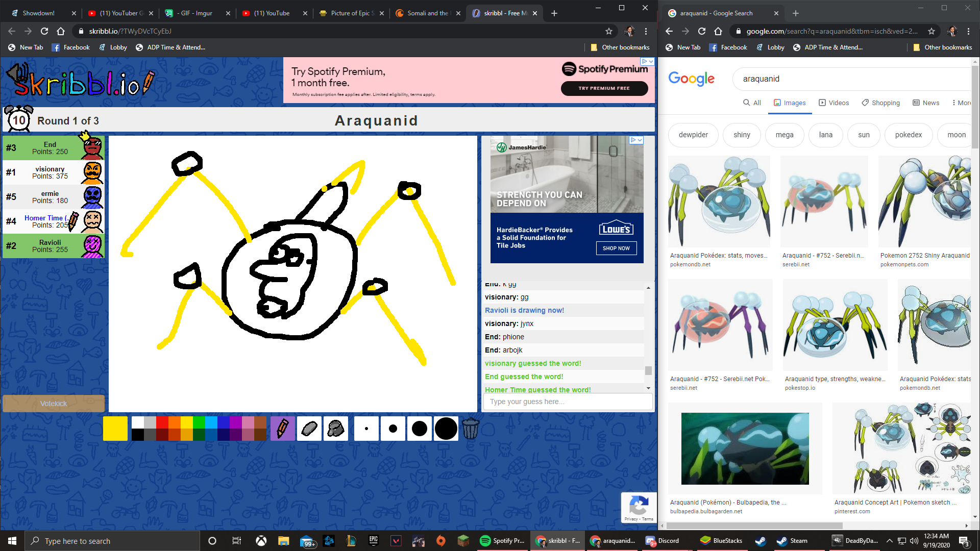Image resolution: width=980 pixels, height=551 pixels.
Task: Switch to Picture of Epic tab
Action: pyautogui.click(x=351, y=13)
